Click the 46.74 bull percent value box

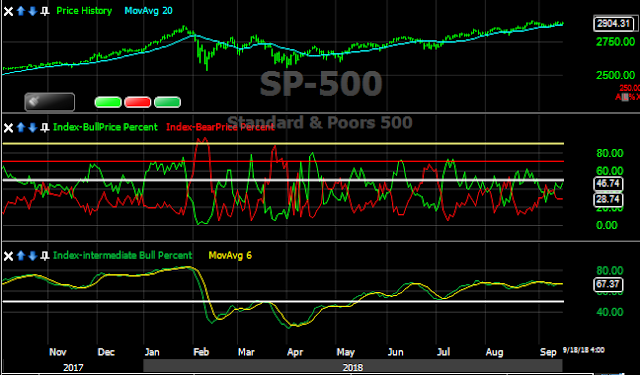point(608,184)
